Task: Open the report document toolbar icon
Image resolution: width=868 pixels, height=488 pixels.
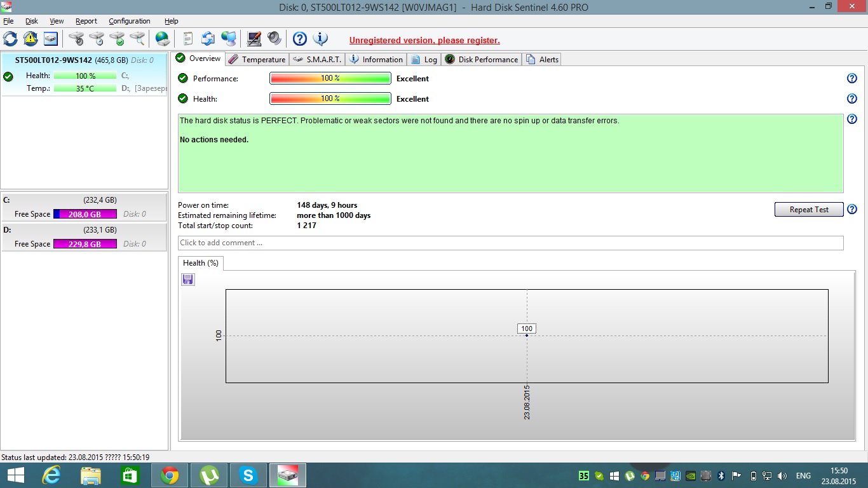Action: [x=187, y=39]
